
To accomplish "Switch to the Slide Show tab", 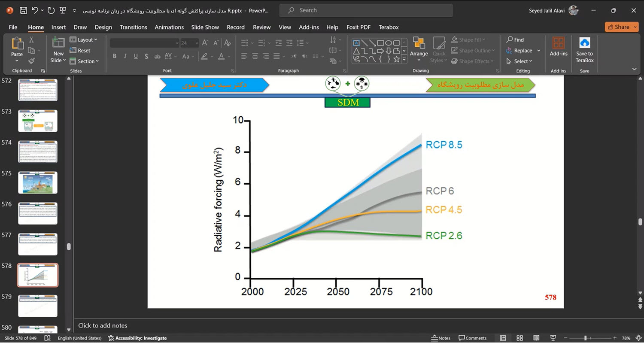I will (205, 27).
